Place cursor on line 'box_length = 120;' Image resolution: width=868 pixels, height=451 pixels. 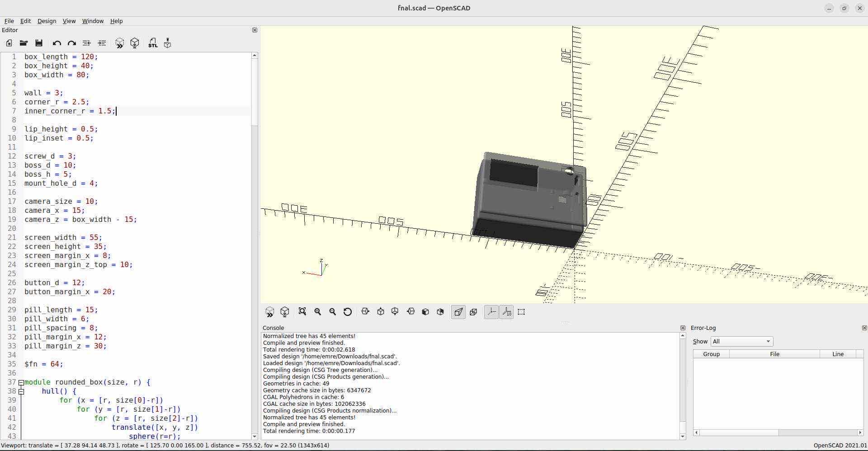coord(61,57)
